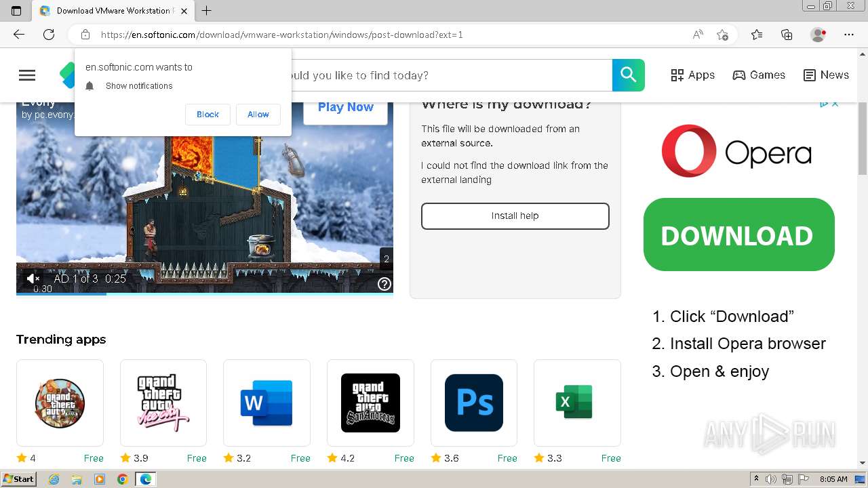Open Windows Media Player taskbar icon
The image size is (868, 488).
100,479
